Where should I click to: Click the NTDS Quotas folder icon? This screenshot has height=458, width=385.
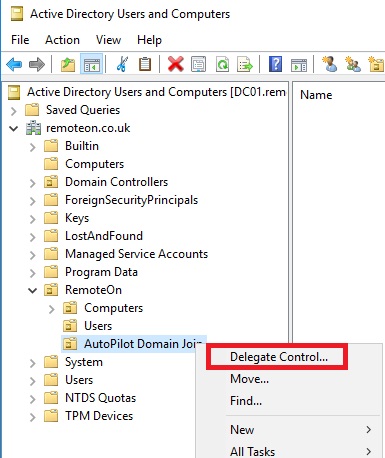tap(51, 398)
